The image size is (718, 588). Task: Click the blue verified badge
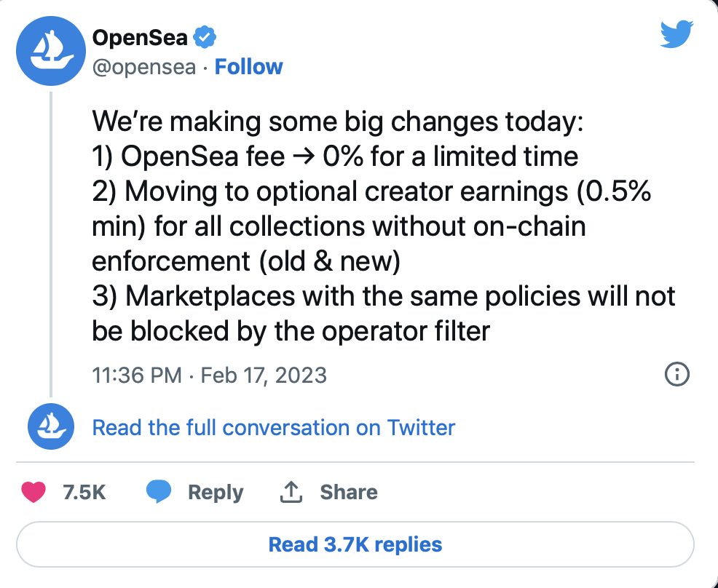point(205,37)
